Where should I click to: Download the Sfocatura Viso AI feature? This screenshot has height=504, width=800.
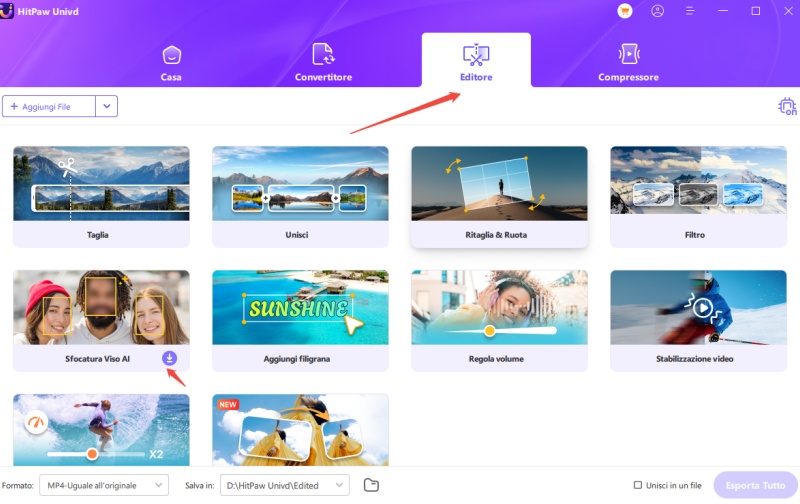click(x=169, y=358)
